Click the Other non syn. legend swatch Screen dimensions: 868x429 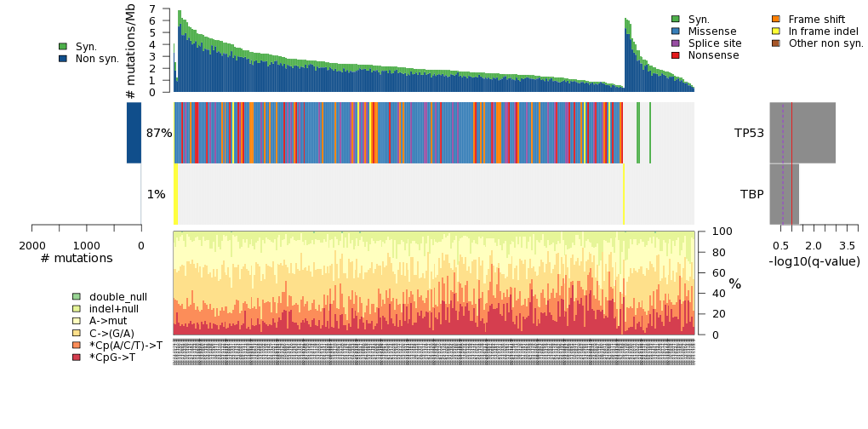(x=776, y=43)
